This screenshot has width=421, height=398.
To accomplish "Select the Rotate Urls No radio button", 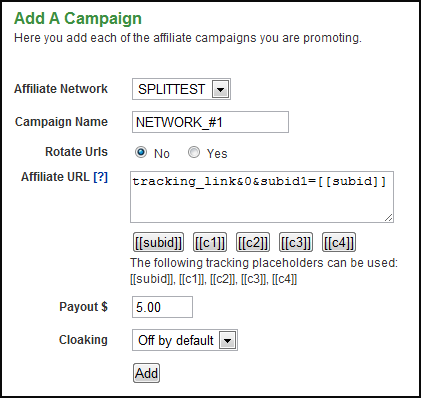I will (141, 152).
